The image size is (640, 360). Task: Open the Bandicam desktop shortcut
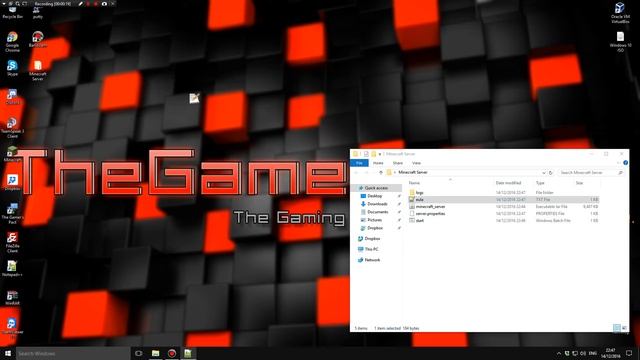(x=38, y=40)
